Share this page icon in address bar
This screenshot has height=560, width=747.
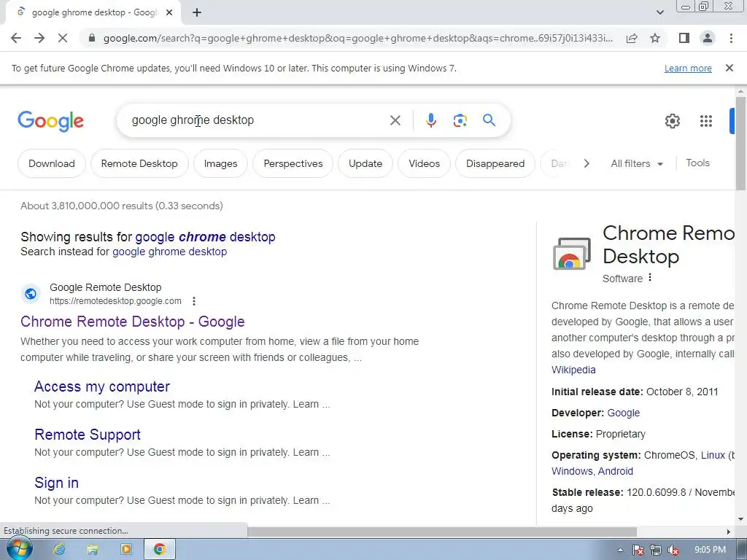pos(632,38)
